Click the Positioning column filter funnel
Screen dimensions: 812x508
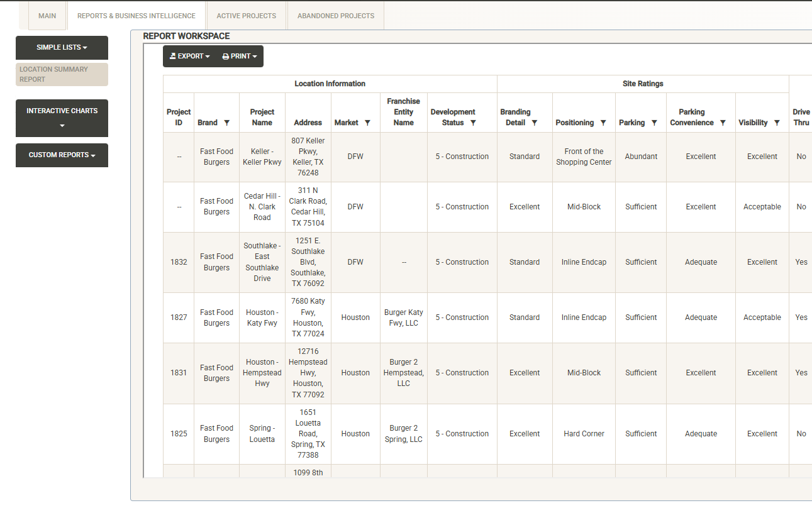603,123
